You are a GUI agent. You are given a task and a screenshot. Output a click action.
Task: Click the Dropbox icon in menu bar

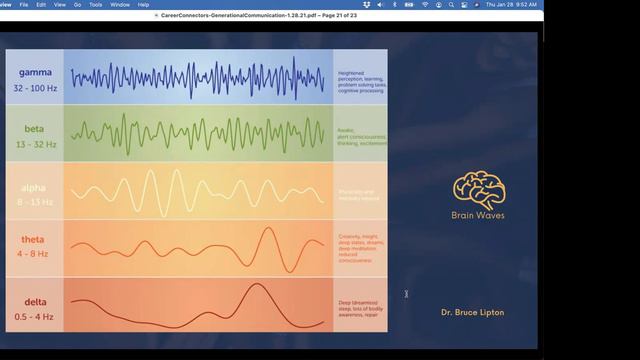pyautogui.click(x=366, y=5)
